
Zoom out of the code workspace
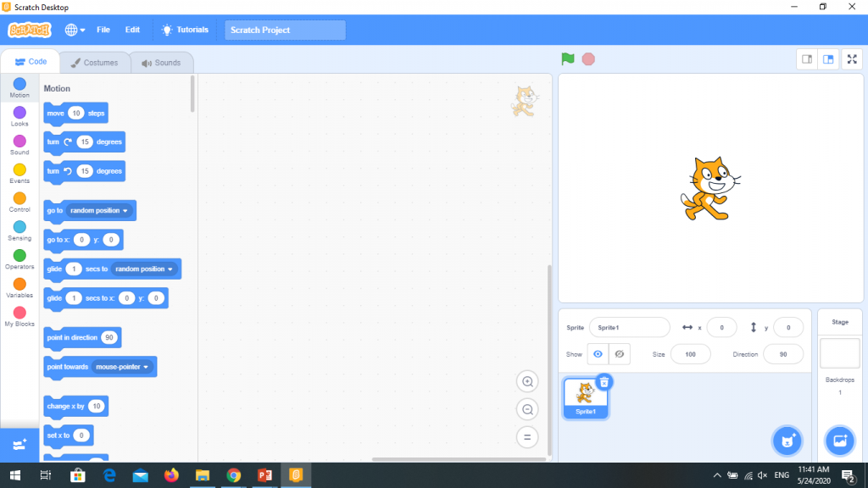pyautogui.click(x=527, y=410)
